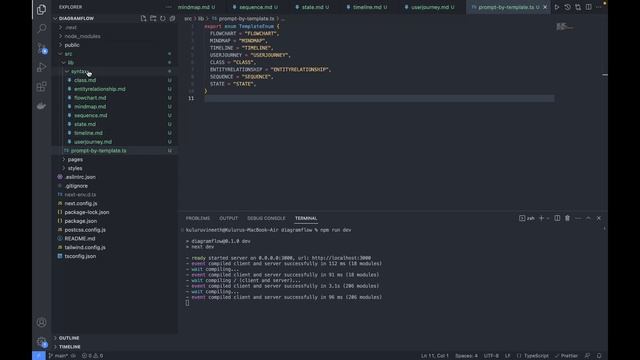Screen dimensions: 640x360
Task: Open the Source Control view
Action: point(41,48)
